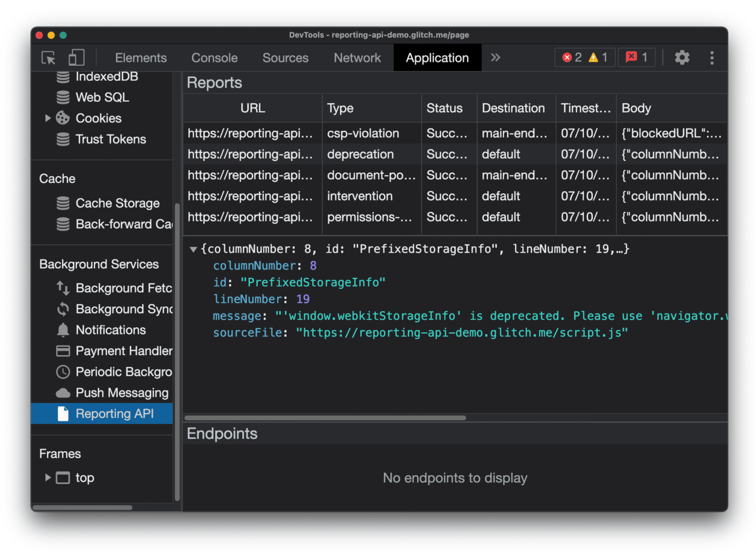
Task: Click the DevTools settings gear icon
Action: tap(682, 58)
